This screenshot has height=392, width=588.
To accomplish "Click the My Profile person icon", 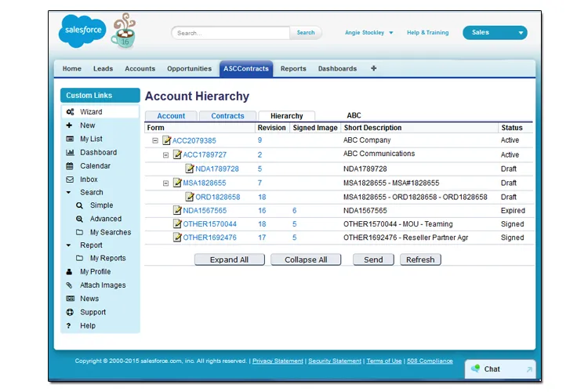I will pyautogui.click(x=69, y=271).
